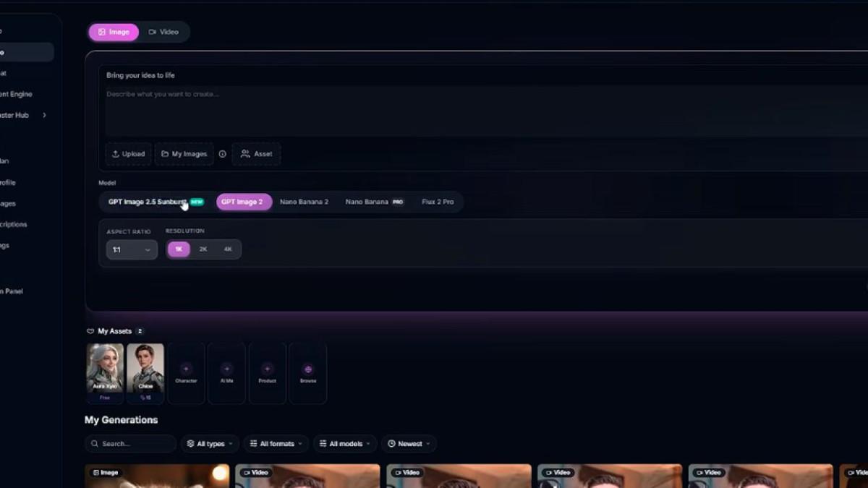This screenshot has width=868, height=488.
Task: Open the All types filter dropdown
Action: [x=210, y=444]
